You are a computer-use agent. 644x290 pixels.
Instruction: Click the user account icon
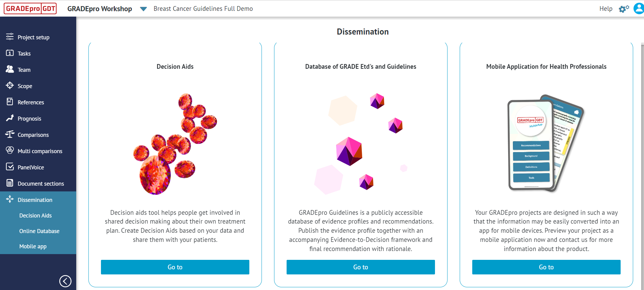click(637, 8)
